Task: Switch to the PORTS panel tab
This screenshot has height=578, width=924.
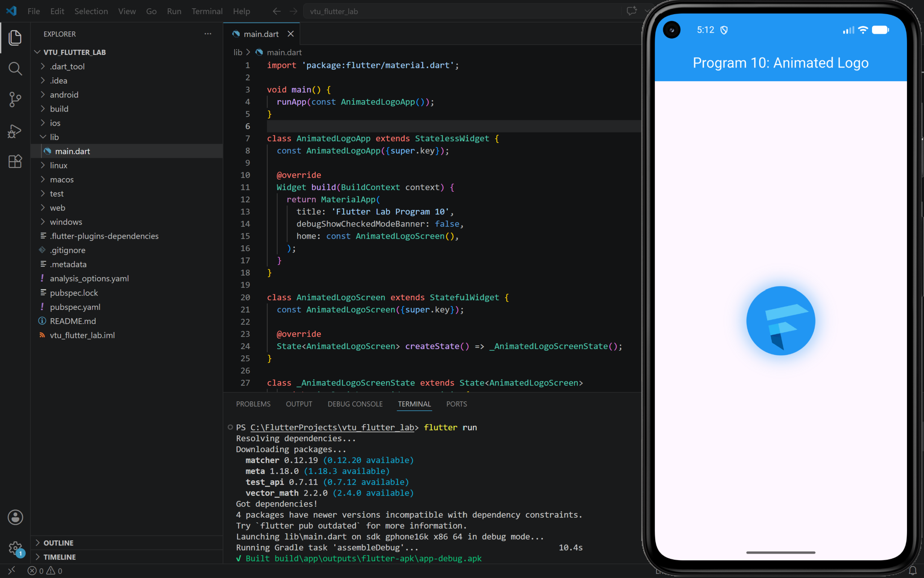Action: click(457, 404)
